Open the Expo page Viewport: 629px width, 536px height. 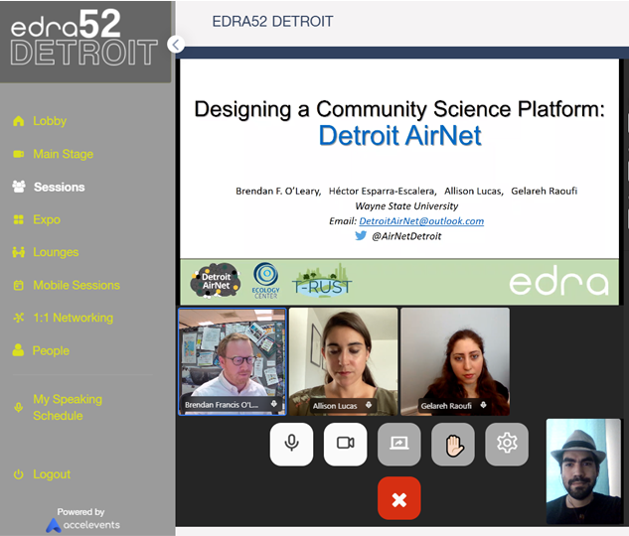click(x=47, y=219)
